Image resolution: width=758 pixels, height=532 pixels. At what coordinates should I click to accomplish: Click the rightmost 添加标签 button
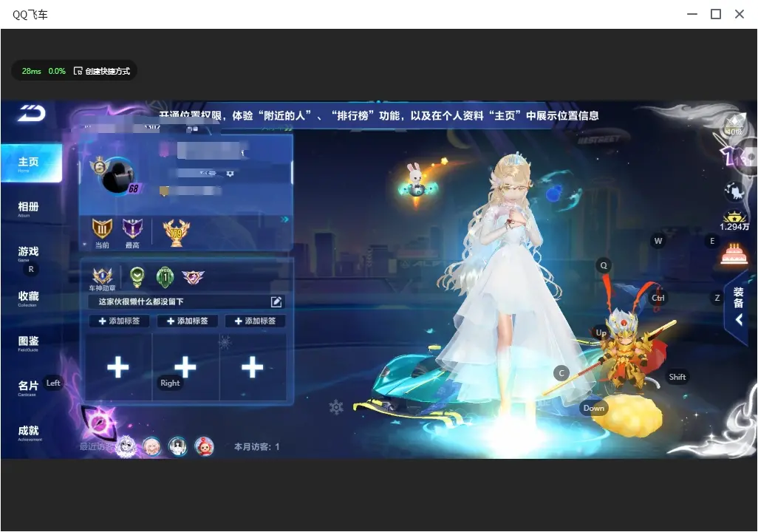tap(255, 321)
